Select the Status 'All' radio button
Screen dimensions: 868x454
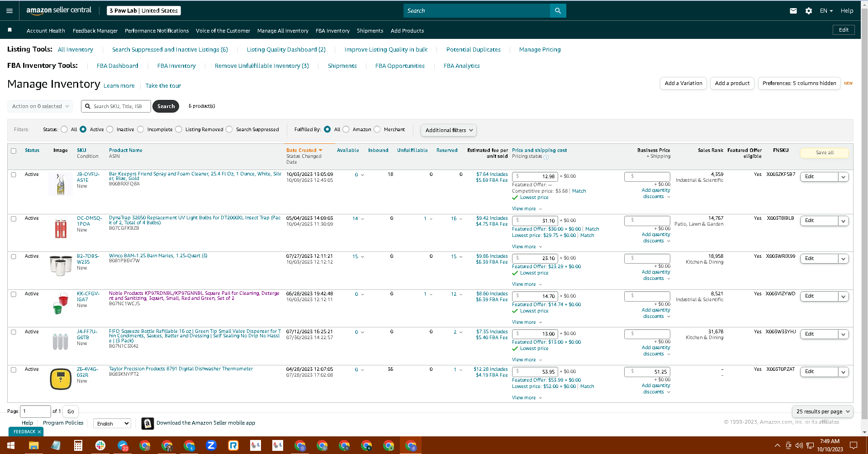click(x=64, y=129)
